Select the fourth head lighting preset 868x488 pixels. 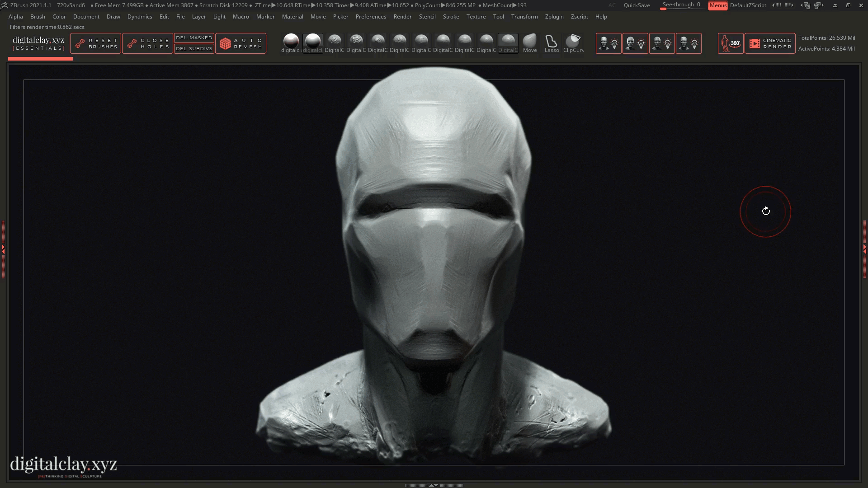[688, 43]
